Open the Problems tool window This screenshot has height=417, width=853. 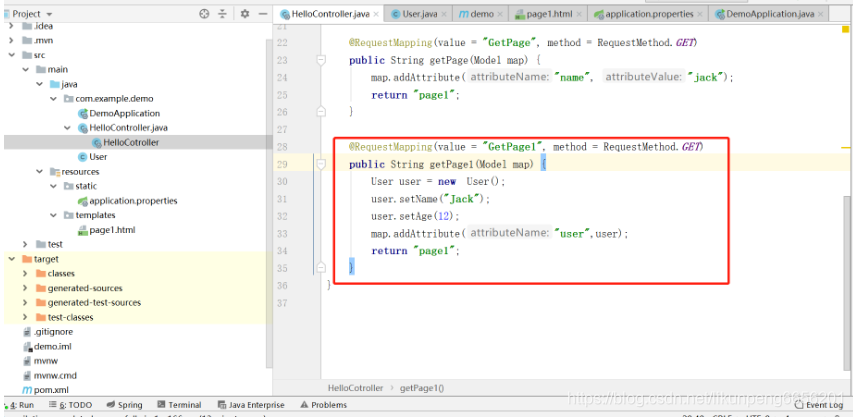pos(323,404)
